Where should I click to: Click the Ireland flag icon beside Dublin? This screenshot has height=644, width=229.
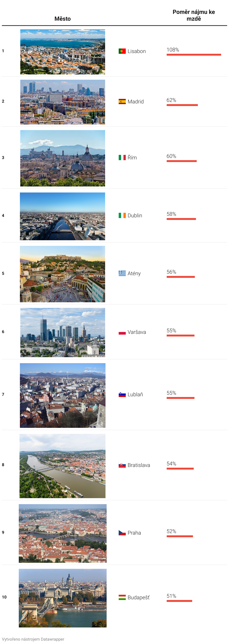122,215
